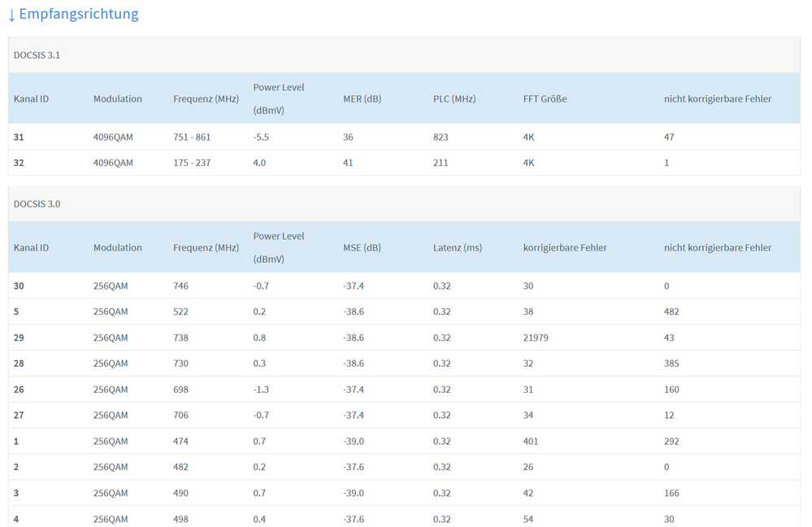812x527 pixels.
Task: Select channel ID 29 cell
Action: point(19,338)
